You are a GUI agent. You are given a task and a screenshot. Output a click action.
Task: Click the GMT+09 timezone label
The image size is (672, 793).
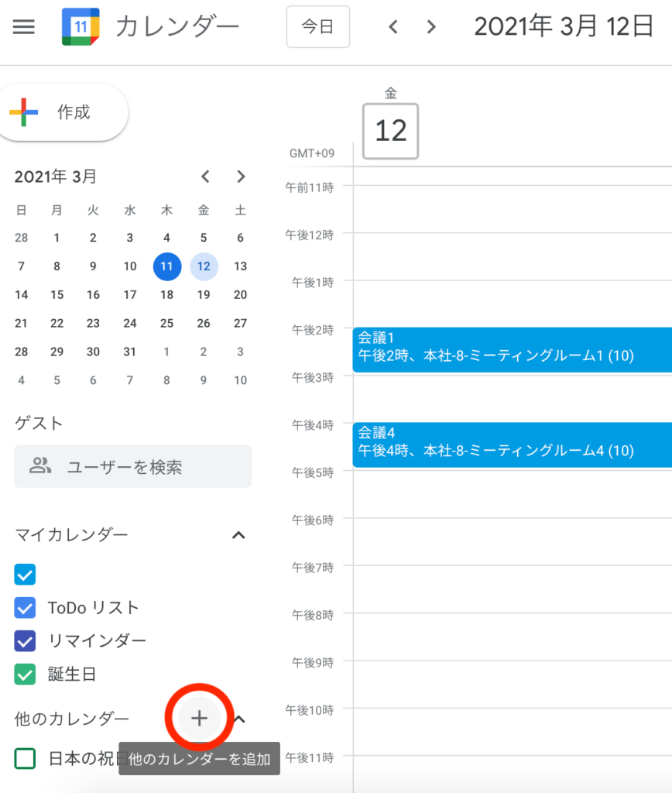[311, 153]
